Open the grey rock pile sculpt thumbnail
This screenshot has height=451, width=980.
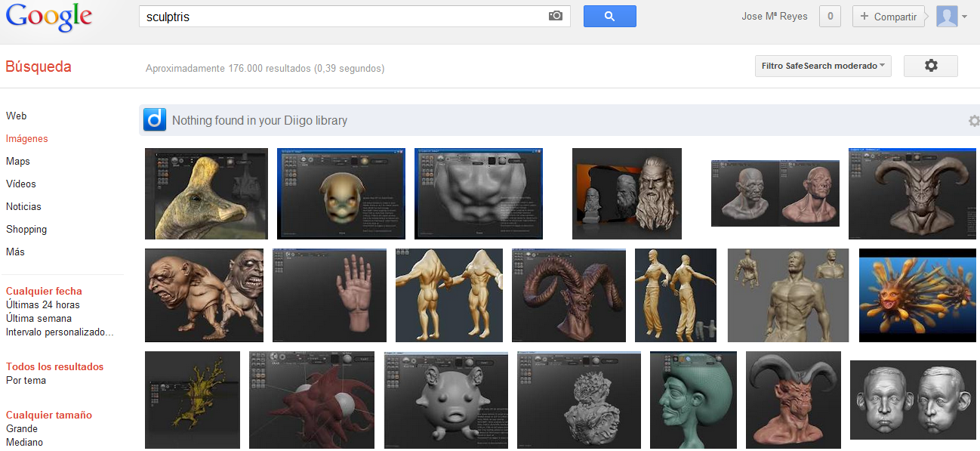tap(579, 400)
